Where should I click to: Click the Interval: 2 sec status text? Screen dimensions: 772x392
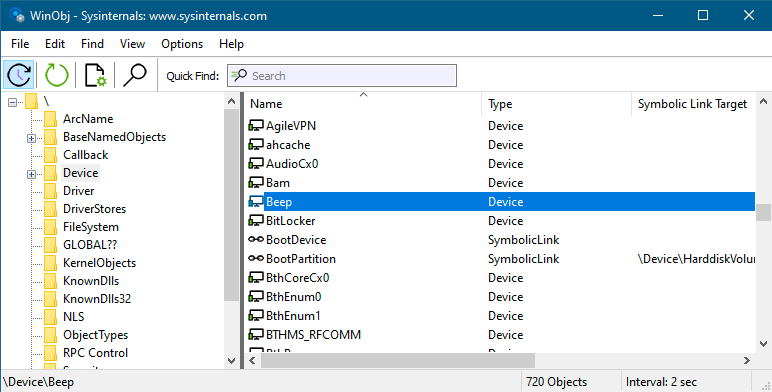pos(661,382)
